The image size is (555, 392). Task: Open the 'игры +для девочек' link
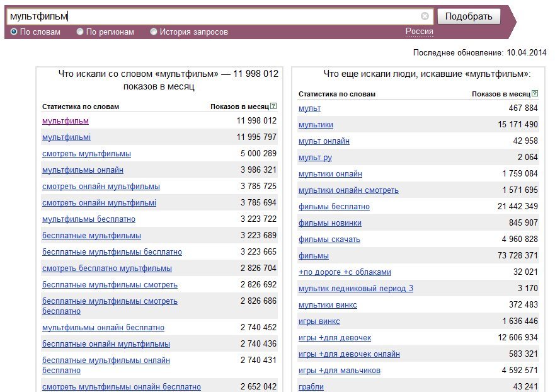pyautogui.click(x=335, y=338)
